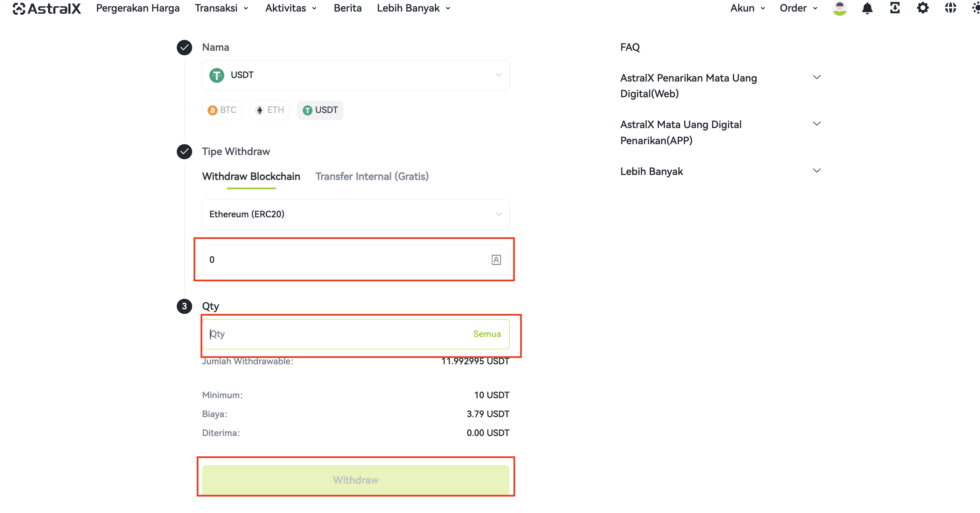
Task: Open the Ethereum (ERC20) network dropdown
Action: (355, 215)
